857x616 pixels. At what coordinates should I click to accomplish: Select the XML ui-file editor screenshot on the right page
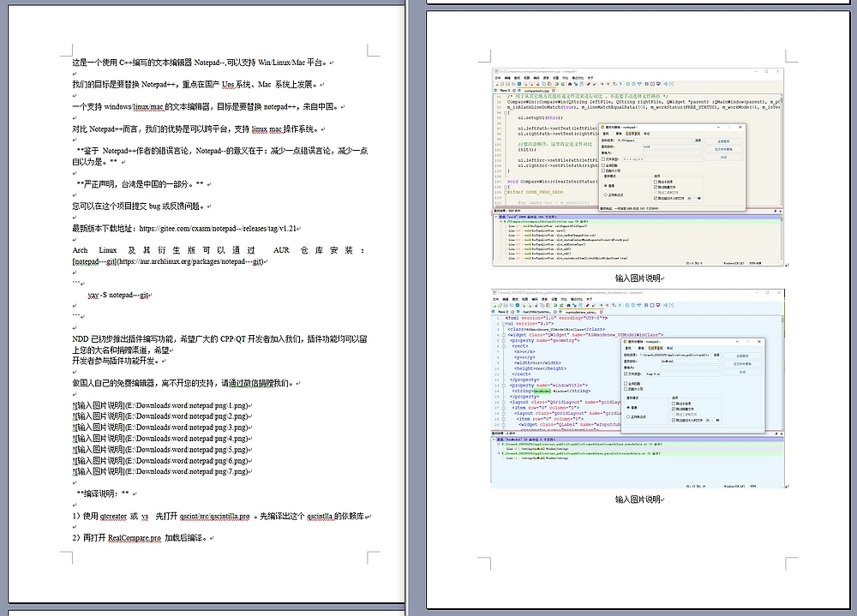coord(638,388)
